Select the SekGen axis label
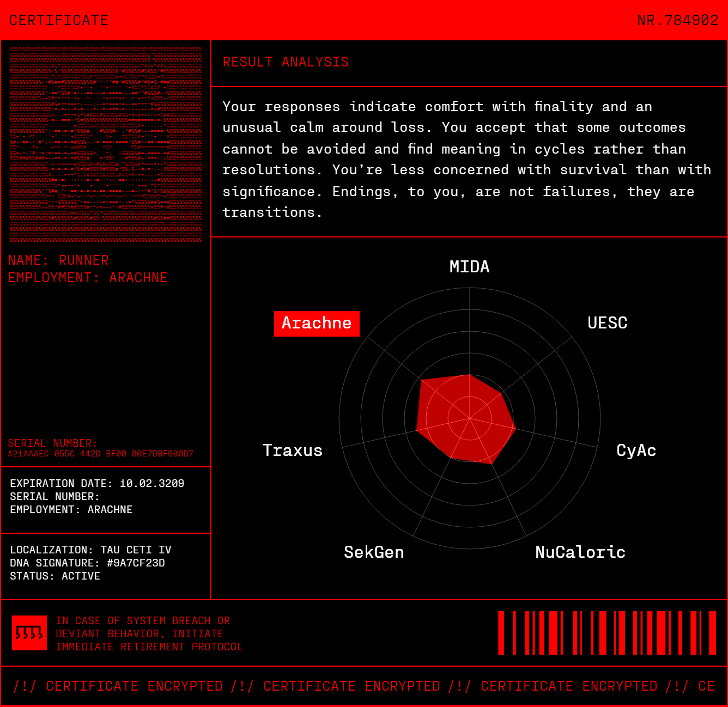Screen dimensions: 728x707 pos(374,552)
